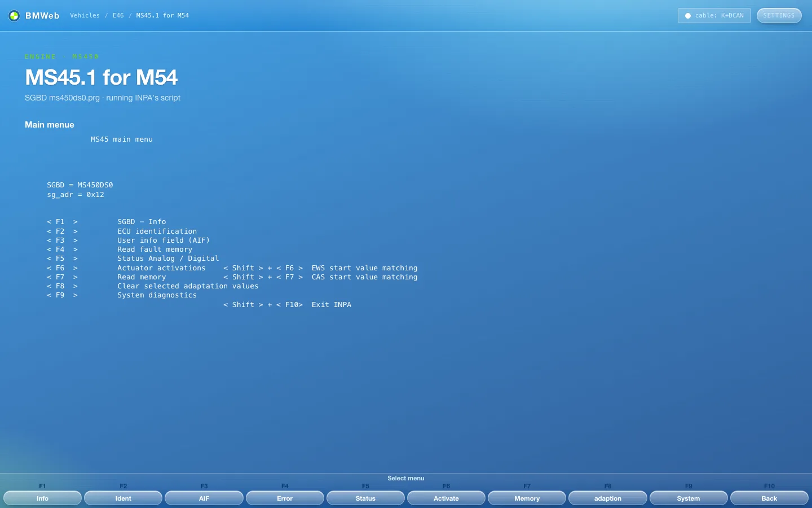
Task: Click the 'ECU identification' menu line
Action: pos(157,231)
